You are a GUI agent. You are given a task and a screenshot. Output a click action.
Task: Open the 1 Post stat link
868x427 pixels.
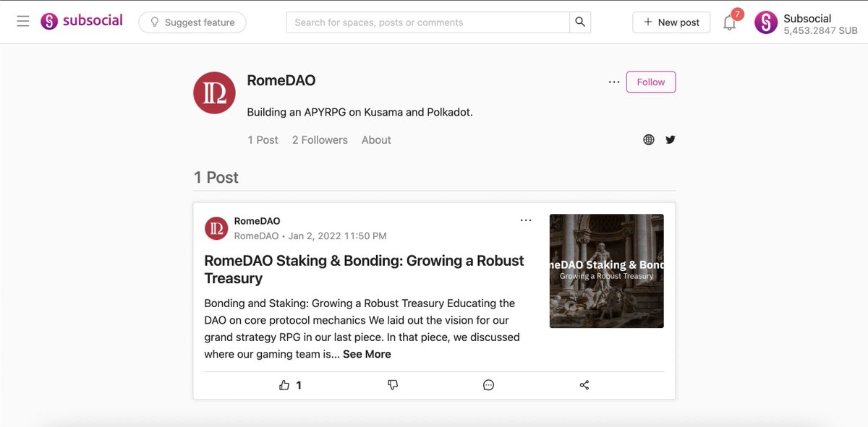click(263, 140)
